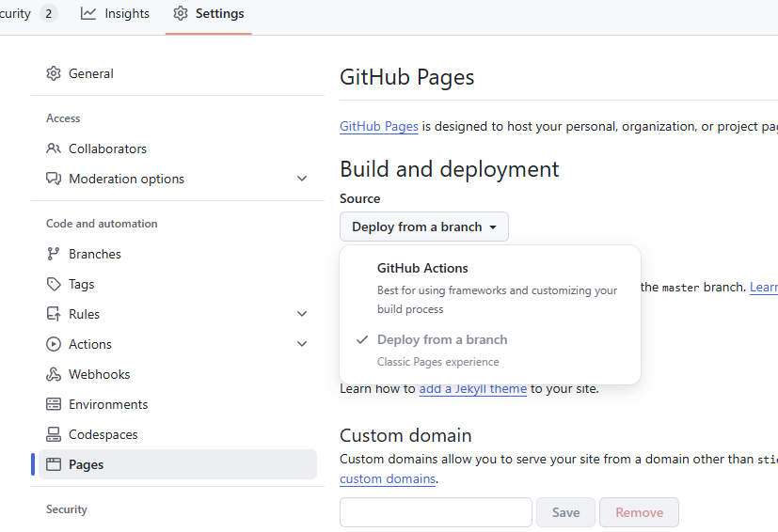Click the Save custom domain button

click(565, 512)
